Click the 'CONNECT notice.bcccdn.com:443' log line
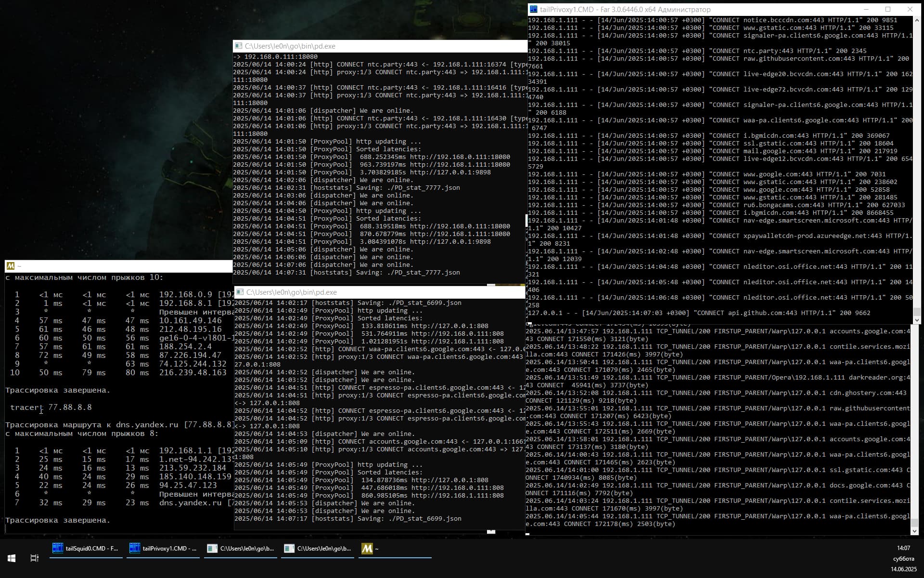 (x=713, y=20)
